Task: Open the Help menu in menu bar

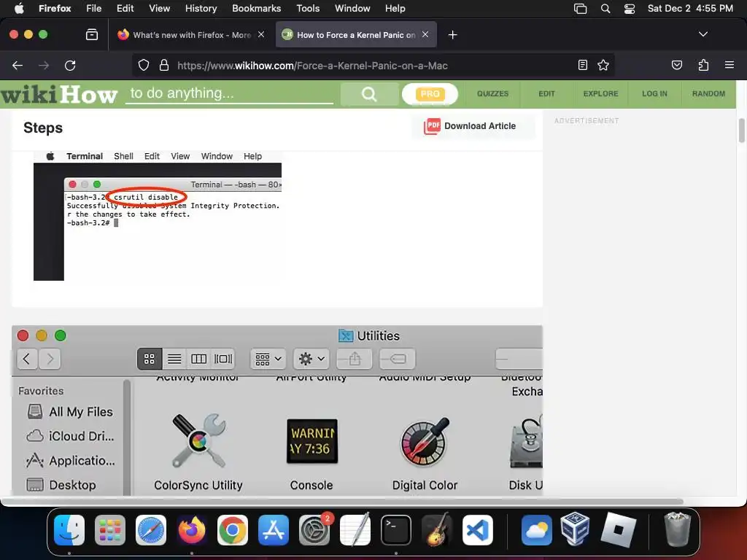Action: 395,9
